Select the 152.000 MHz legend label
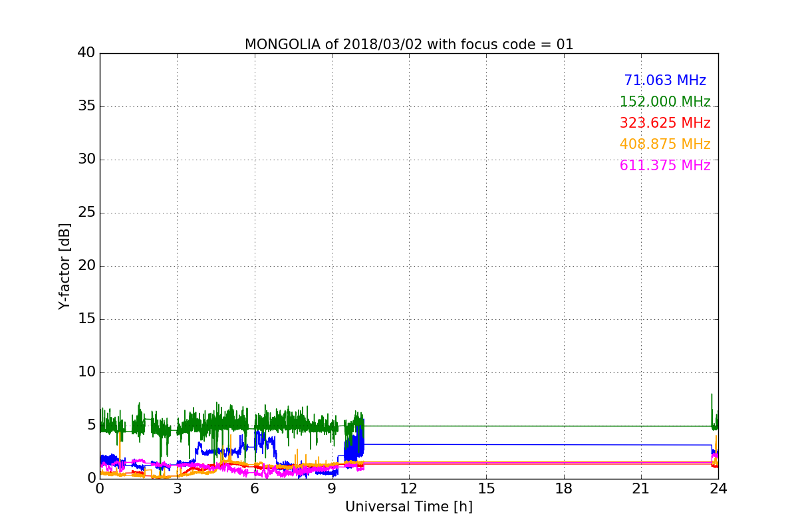798x532 pixels. coord(665,102)
